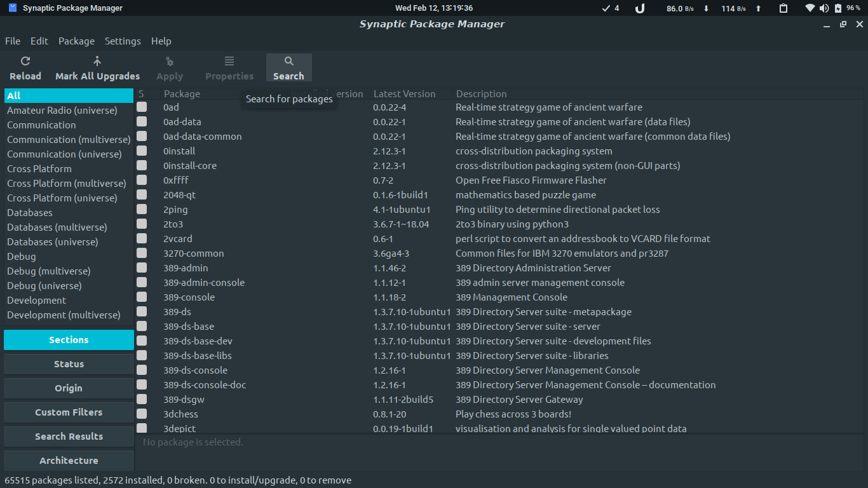This screenshot has height=488, width=868.
Task: Switch to the Sections filter view
Action: point(69,340)
